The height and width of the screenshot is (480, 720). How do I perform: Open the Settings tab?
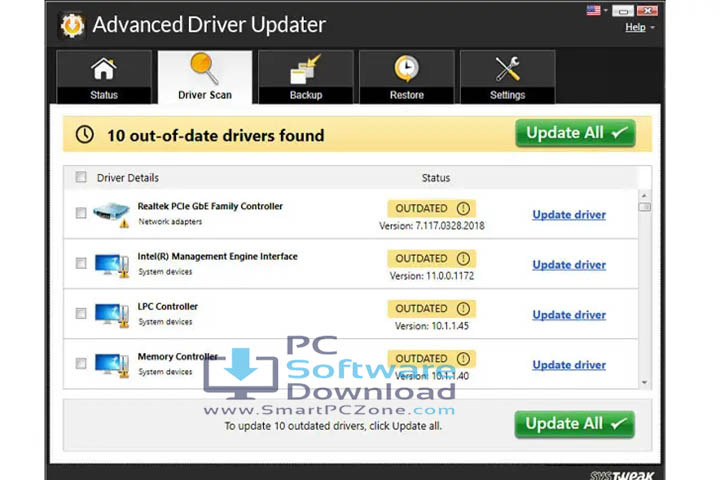click(x=507, y=77)
